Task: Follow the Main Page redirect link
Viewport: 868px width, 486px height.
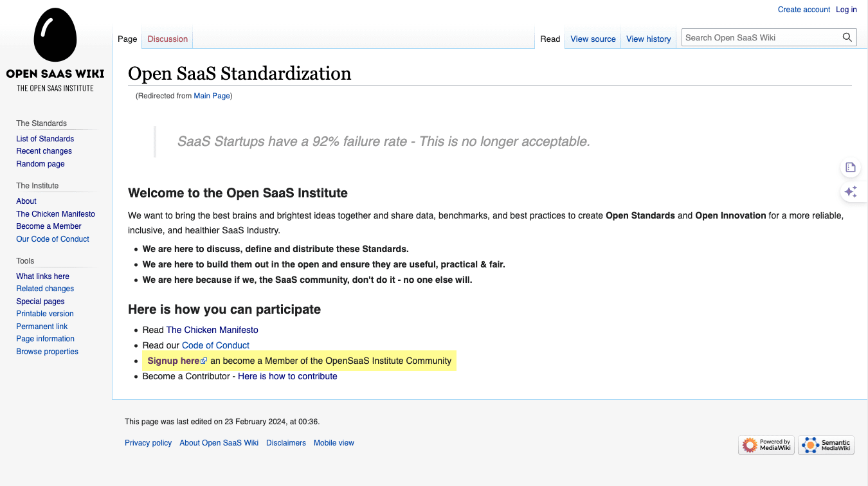Action: 212,96
